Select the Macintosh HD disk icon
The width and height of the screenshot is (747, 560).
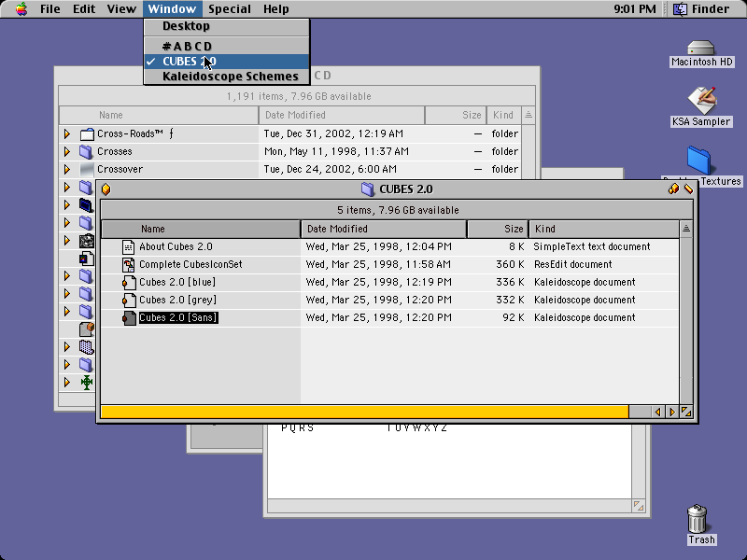[x=701, y=48]
